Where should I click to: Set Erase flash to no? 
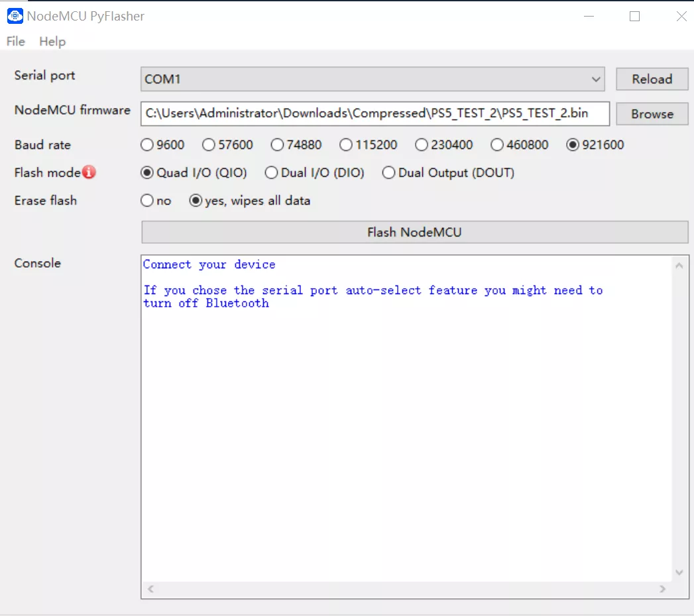(x=147, y=201)
